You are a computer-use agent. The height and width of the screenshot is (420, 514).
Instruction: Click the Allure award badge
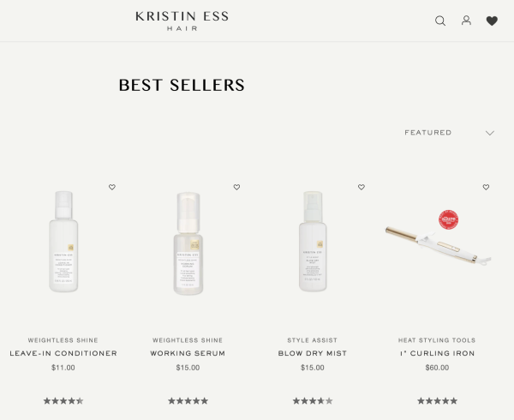pos(448,219)
